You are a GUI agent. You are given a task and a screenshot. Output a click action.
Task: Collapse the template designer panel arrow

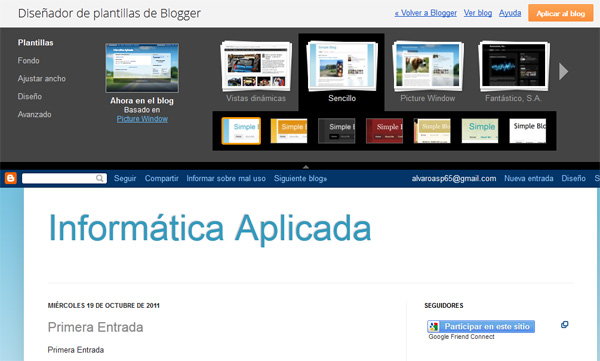pos(306,167)
